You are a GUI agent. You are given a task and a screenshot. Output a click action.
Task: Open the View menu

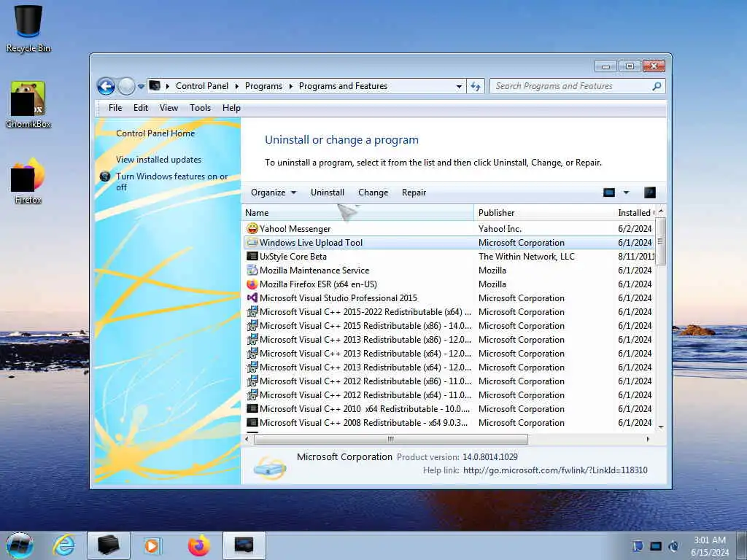[169, 108]
